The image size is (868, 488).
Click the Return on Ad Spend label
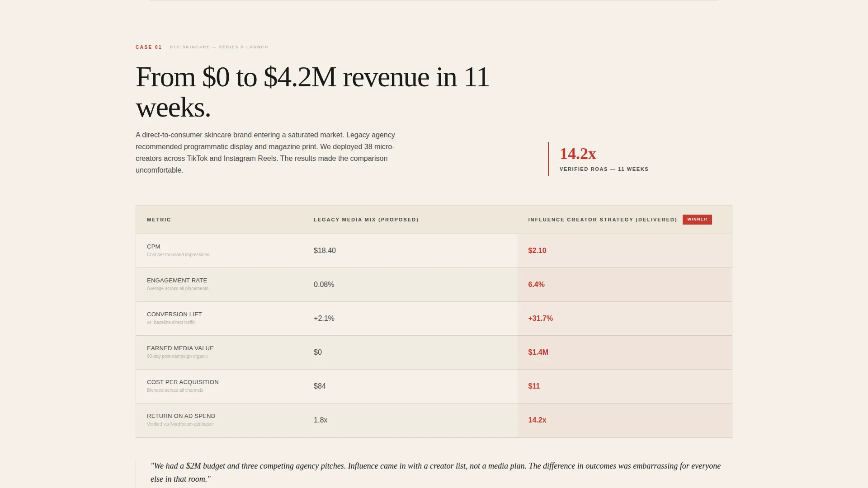(x=181, y=416)
